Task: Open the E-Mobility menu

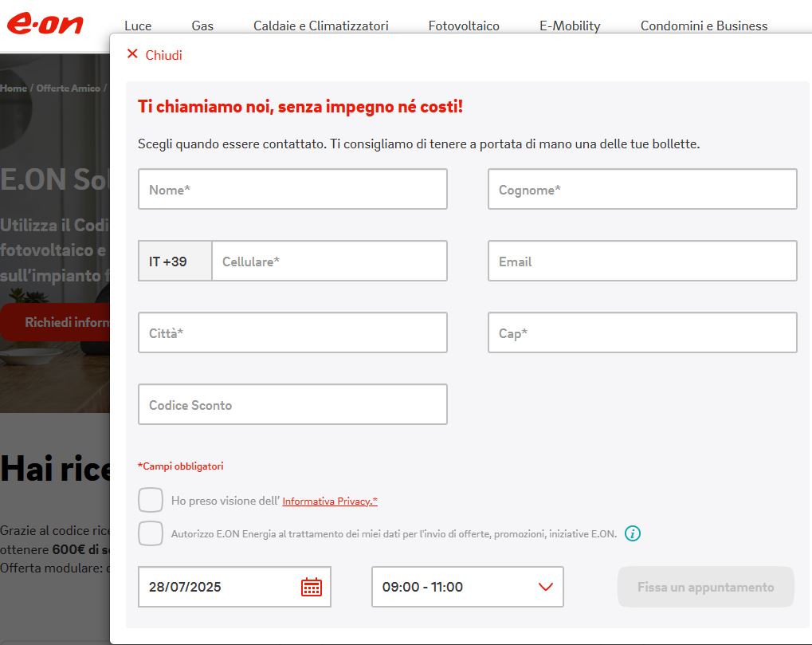Action: [x=571, y=26]
